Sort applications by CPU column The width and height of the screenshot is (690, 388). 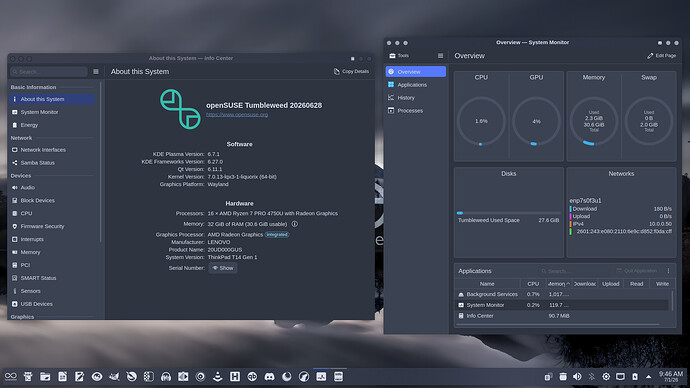point(533,284)
